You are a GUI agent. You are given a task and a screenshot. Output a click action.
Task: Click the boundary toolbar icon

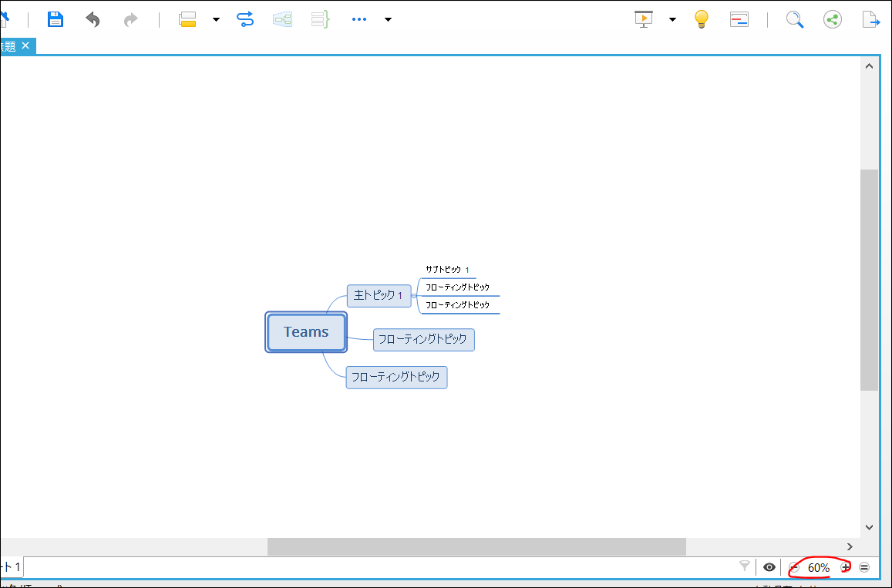click(x=283, y=19)
